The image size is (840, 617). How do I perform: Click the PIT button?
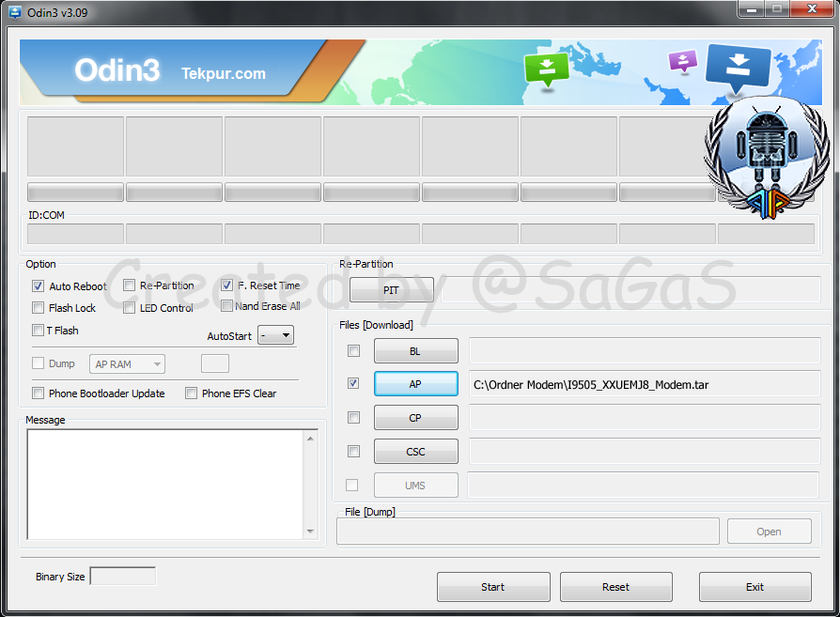click(392, 290)
